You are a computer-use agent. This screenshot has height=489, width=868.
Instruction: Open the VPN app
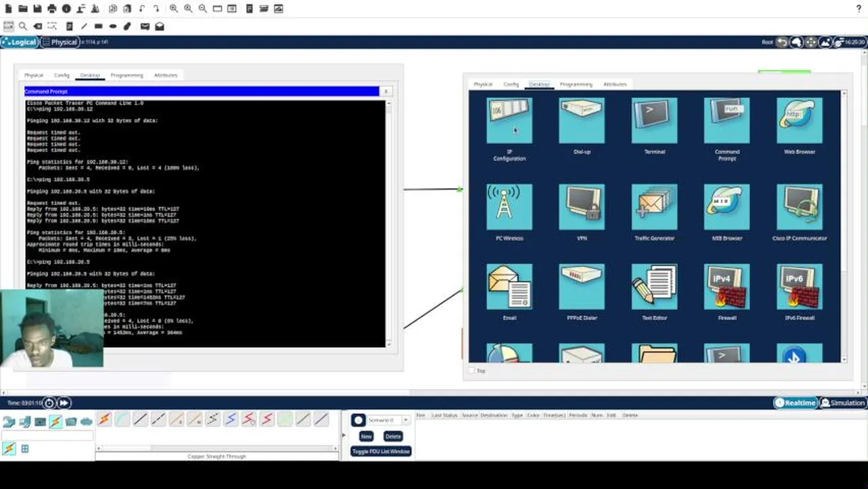coord(582,207)
